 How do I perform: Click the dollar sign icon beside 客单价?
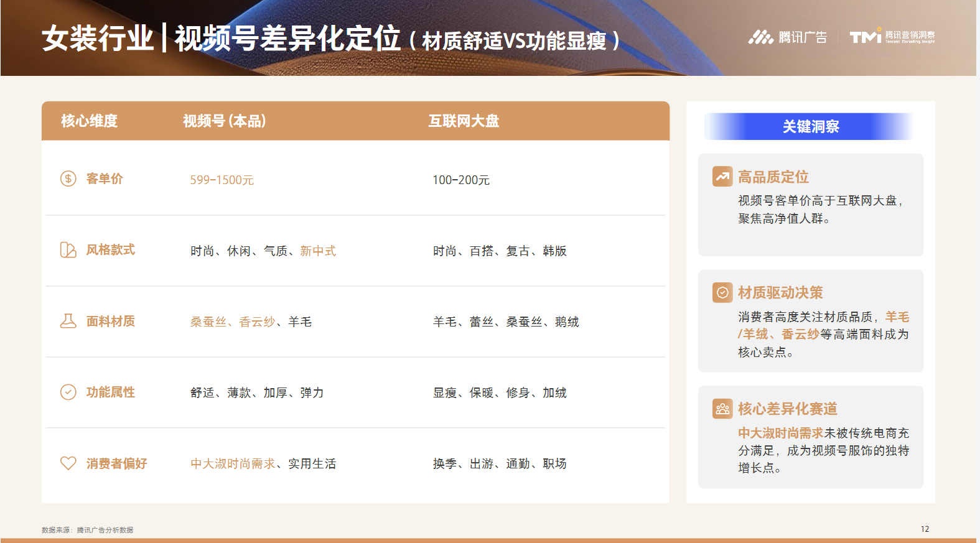(68, 179)
